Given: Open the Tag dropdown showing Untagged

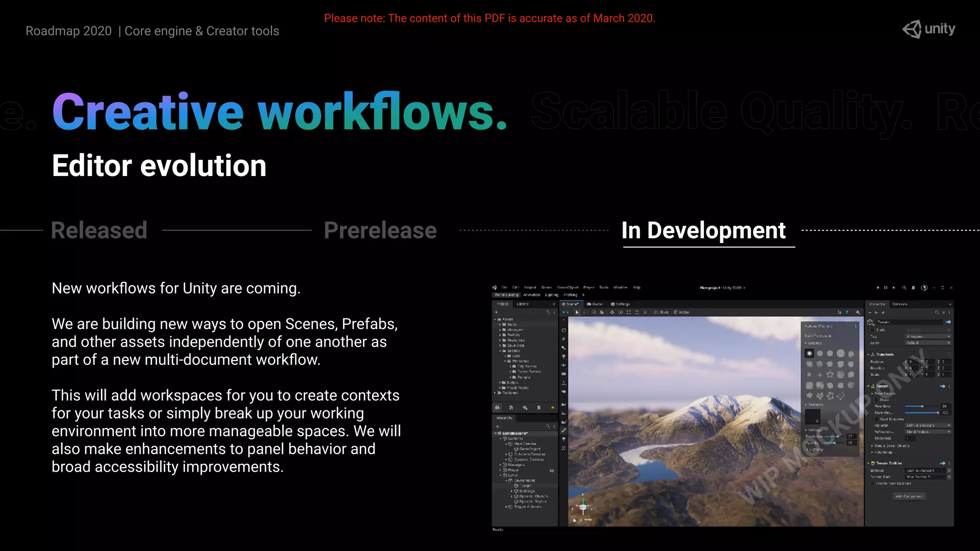Looking at the screenshot, I should click(x=928, y=336).
